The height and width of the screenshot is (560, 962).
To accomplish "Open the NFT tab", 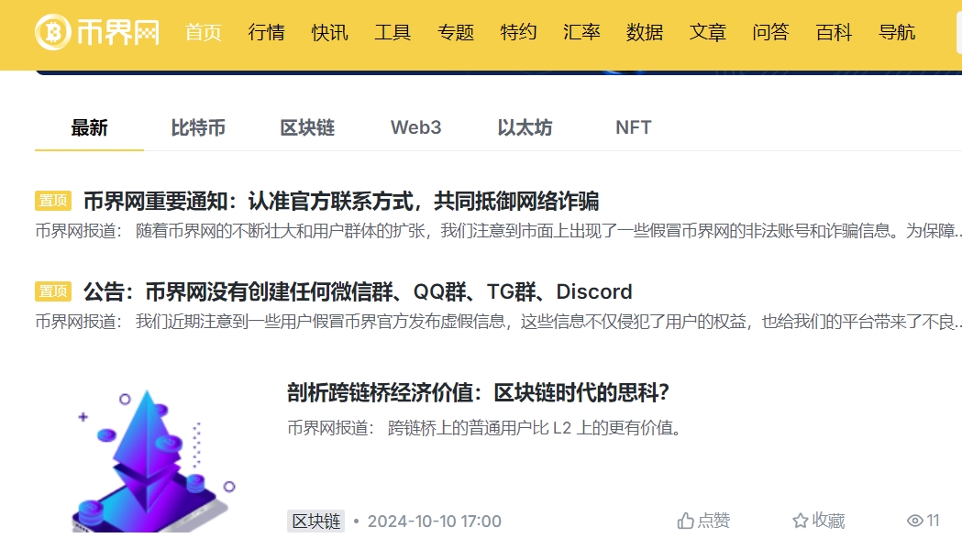I will (x=633, y=127).
